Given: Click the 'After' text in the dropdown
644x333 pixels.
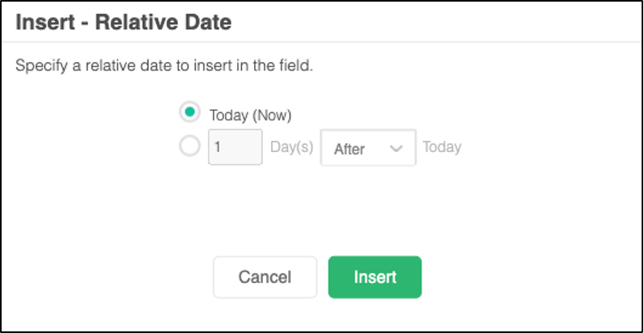Looking at the screenshot, I should (x=350, y=149).
